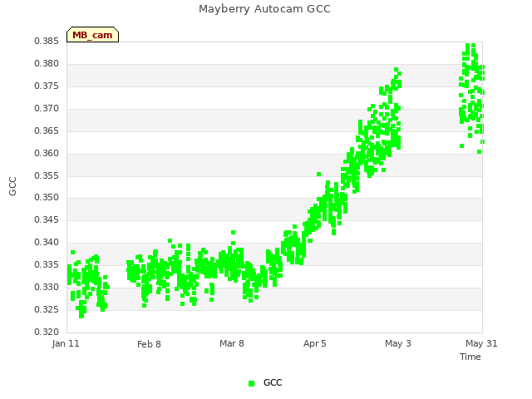Select the GCC legend label

tap(273, 382)
